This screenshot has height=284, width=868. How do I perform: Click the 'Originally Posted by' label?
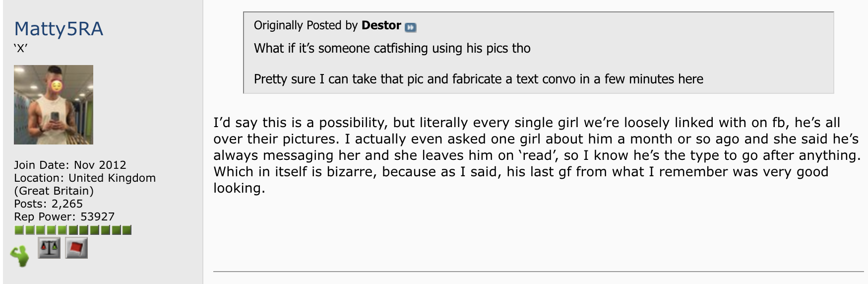coord(306,25)
